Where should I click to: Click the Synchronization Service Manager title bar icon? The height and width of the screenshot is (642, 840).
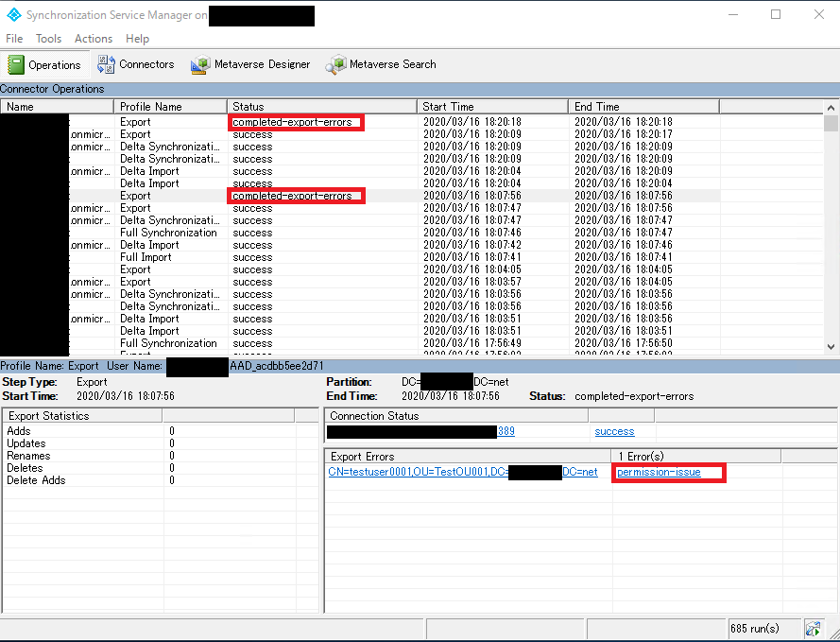(x=12, y=14)
